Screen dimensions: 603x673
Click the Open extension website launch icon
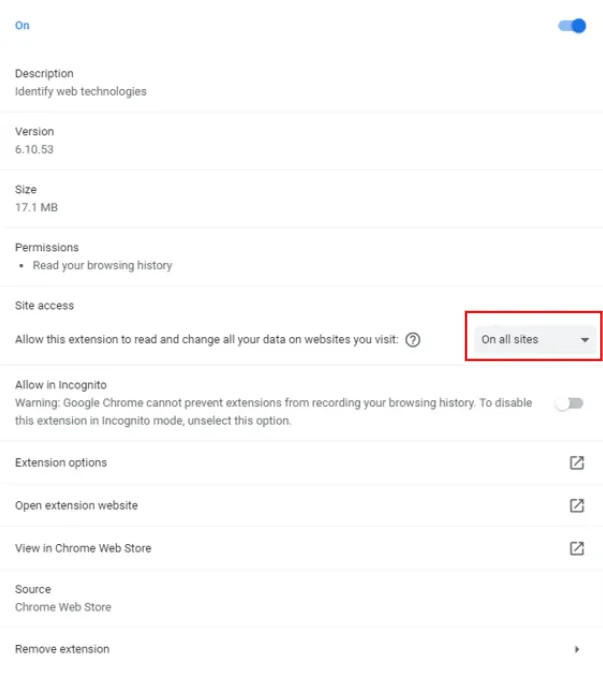[577, 506]
